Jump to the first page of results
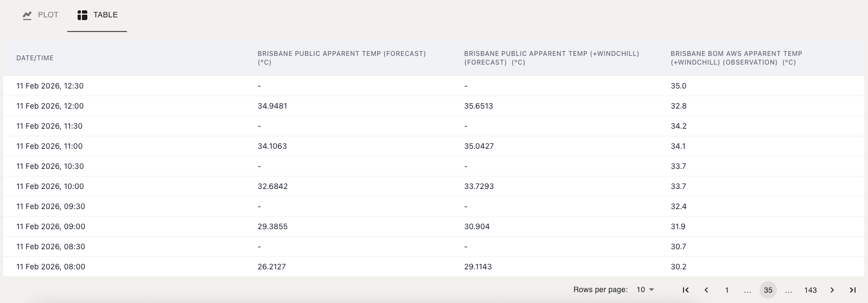The image size is (868, 303). tap(686, 290)
